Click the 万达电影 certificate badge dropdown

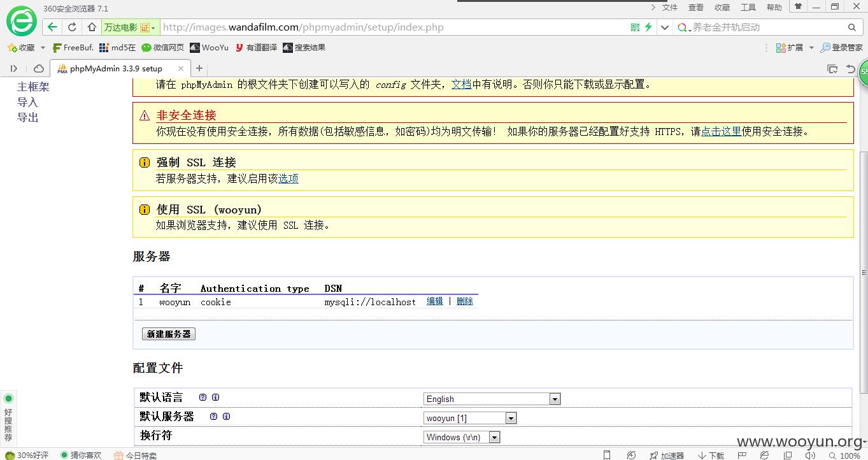pyautogui.click(x=129, y=27)
